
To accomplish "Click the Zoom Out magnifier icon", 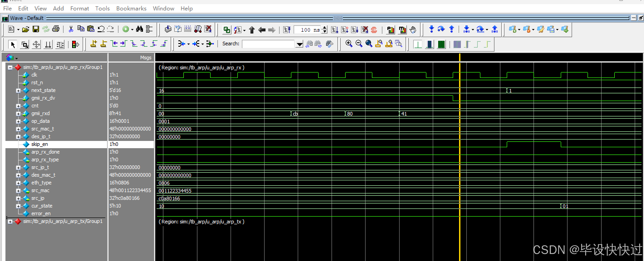I will (359, 44).
